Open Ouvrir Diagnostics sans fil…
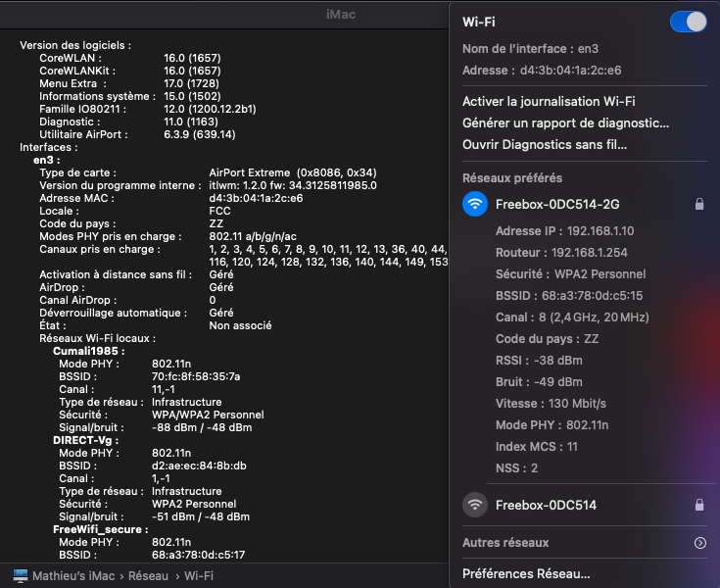 tap(545, 145)
